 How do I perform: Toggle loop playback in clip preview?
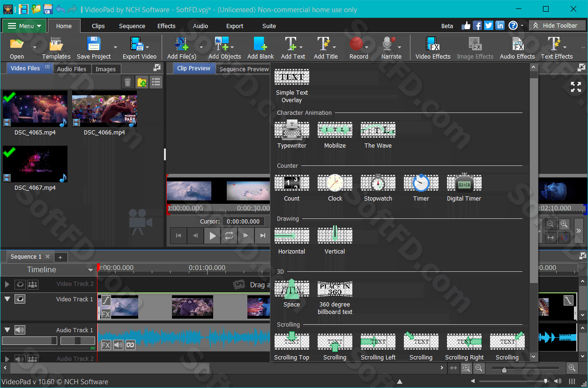click(x=229, y=236)
